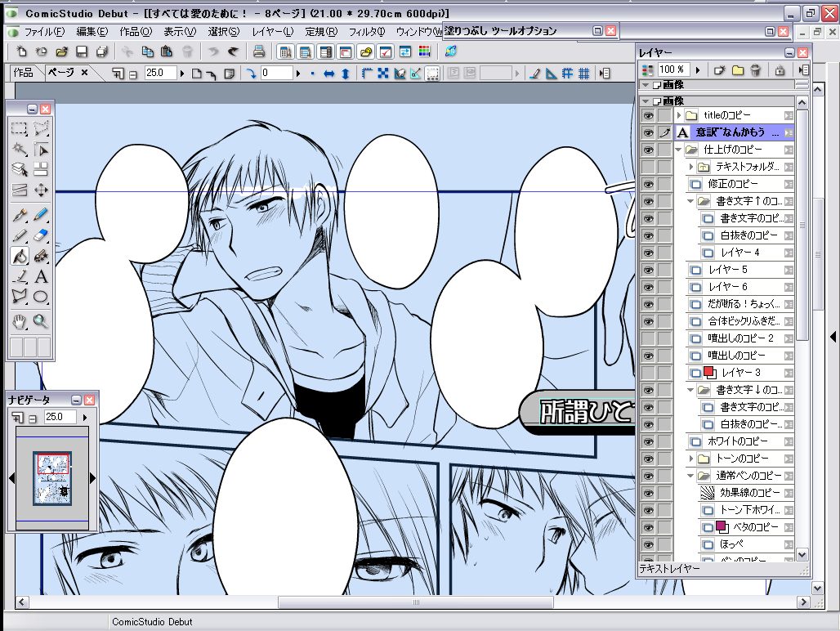The image size is (840, 631).
Task: Expand the テキストフォルダ folder
Action: [x=691, y=167]
